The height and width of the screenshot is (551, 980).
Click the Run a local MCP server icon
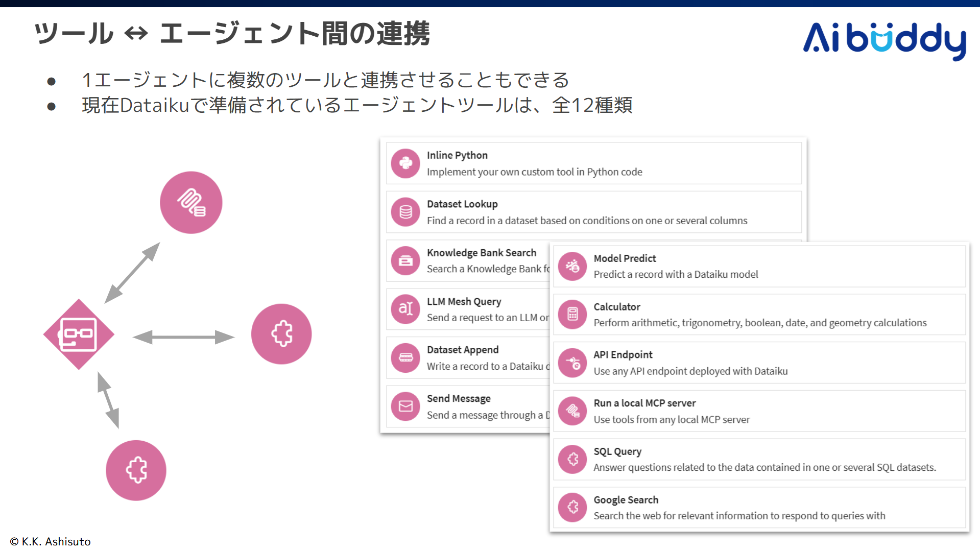click(572, 411)
